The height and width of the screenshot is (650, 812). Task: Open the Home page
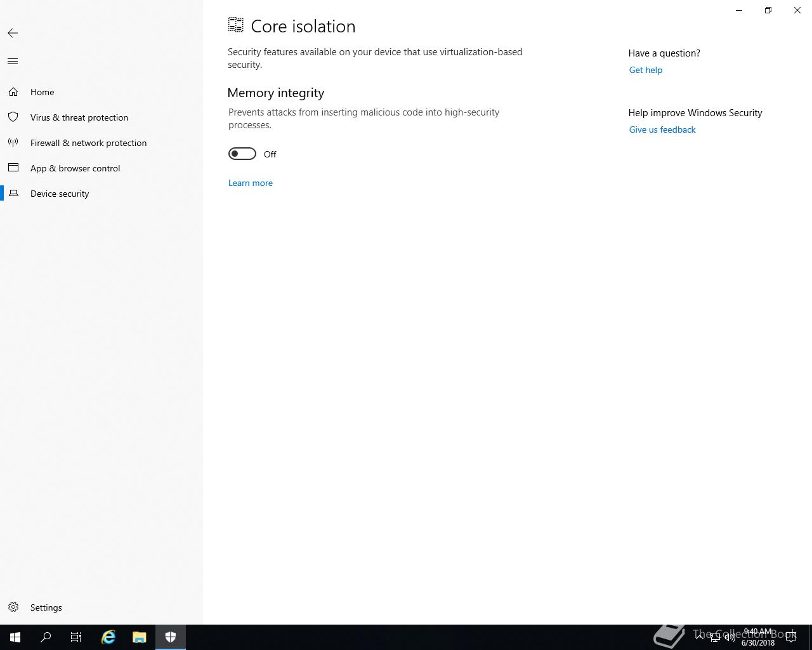coord(101,92)
